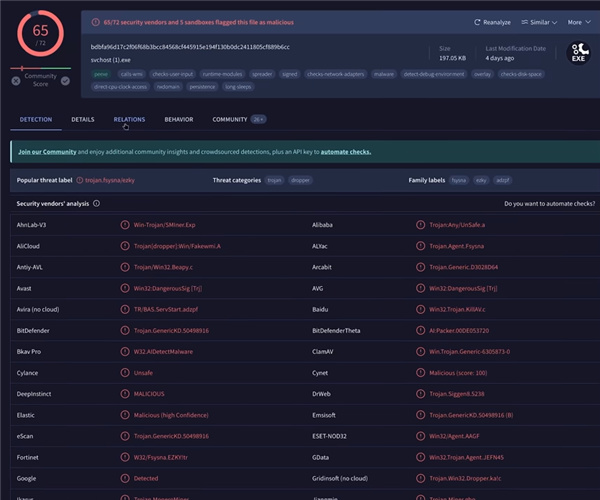The image size is (600, 500).
Task: Click the popular threat label warning icon
Action: pyautogui.click(x=80, y=180)
